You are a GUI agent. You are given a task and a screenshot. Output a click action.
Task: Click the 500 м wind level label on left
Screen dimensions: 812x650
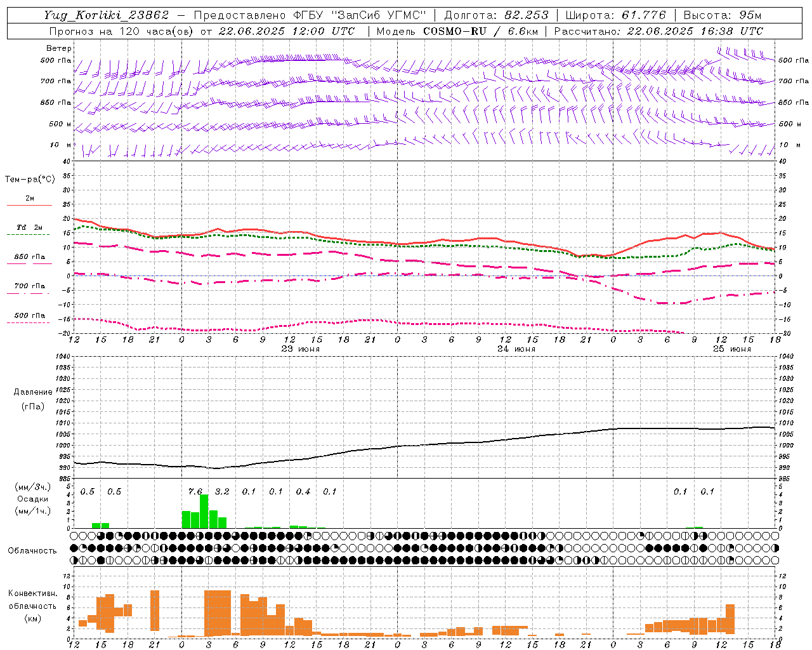point(60,124)
